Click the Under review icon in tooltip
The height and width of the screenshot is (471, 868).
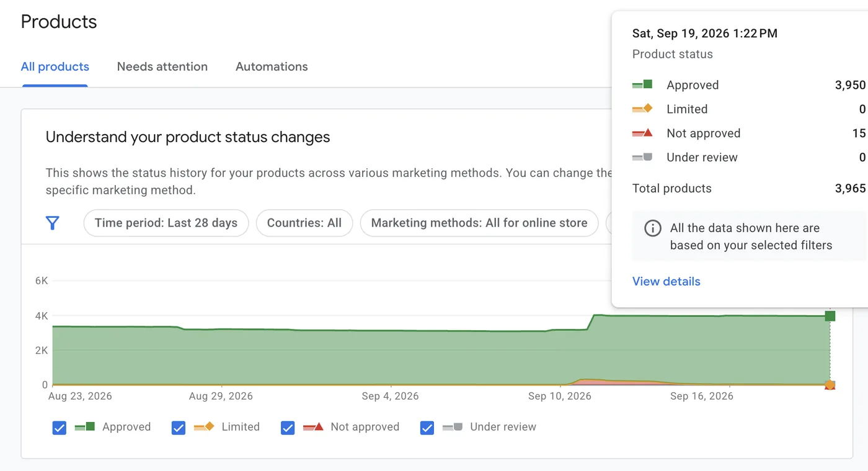click(642, 157)
